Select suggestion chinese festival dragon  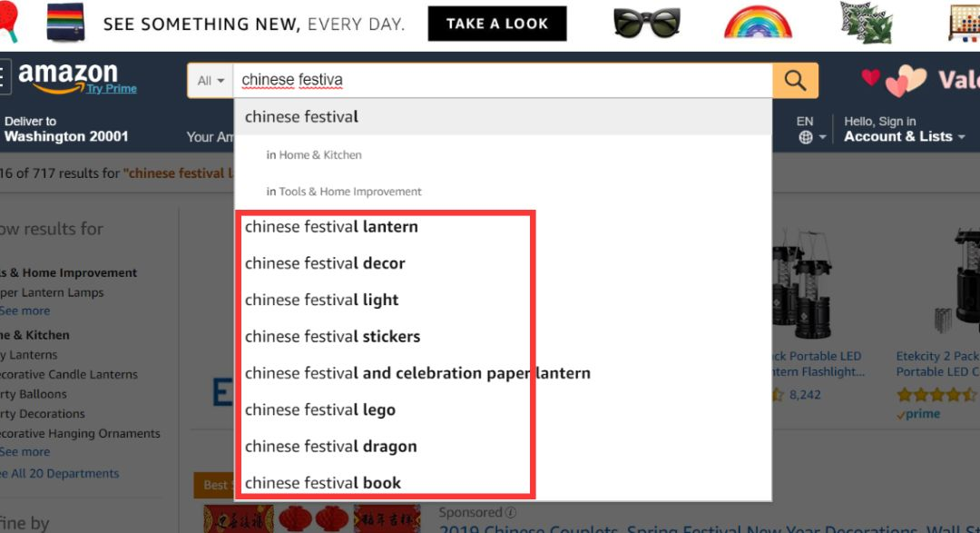click(x=330, y=446)
